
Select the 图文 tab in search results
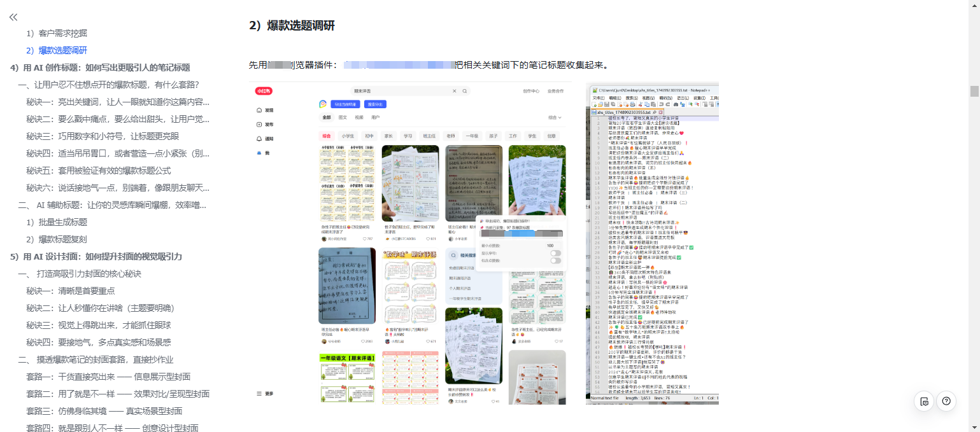tap(343, 118)
